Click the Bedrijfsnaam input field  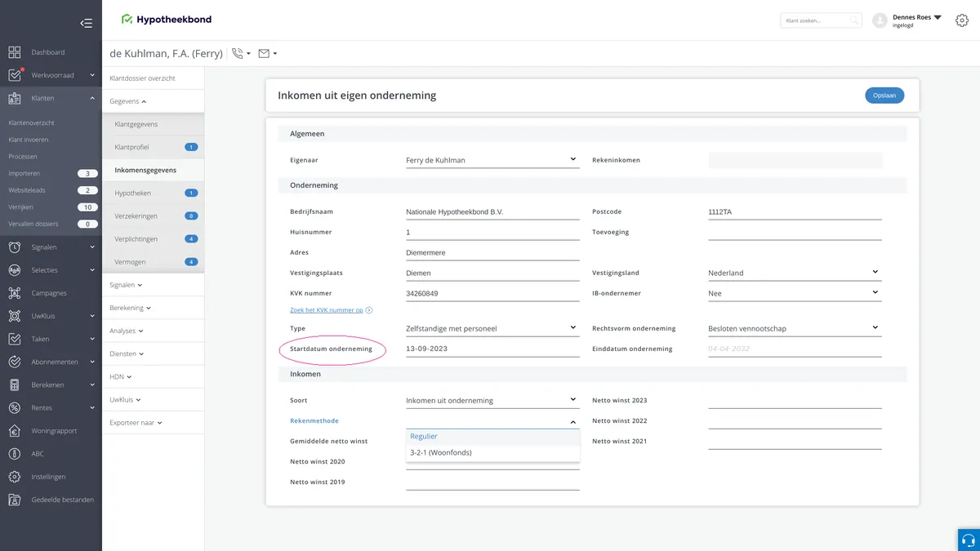(492, 211)
